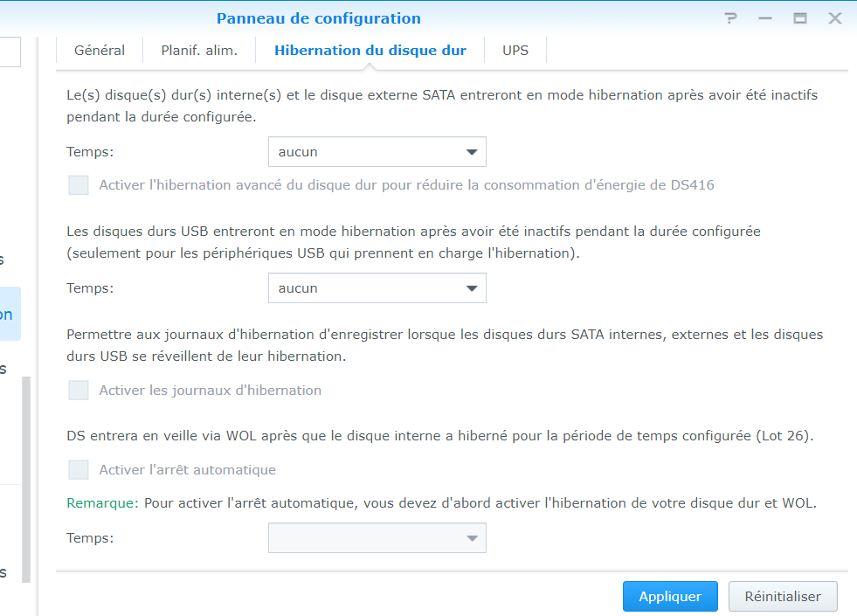Select the Hibernation du disque dur tab
The width and height of the screenshot is (857, 616).
(x=370, y=51)
